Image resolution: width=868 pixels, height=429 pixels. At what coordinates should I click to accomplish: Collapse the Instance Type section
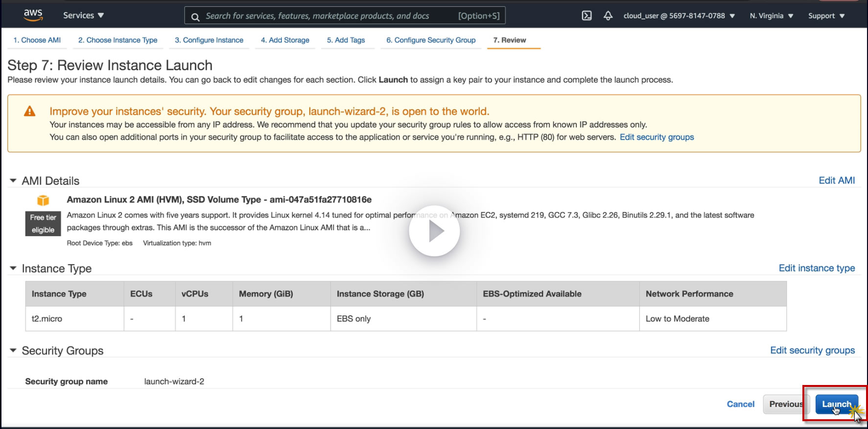point(13,268)
